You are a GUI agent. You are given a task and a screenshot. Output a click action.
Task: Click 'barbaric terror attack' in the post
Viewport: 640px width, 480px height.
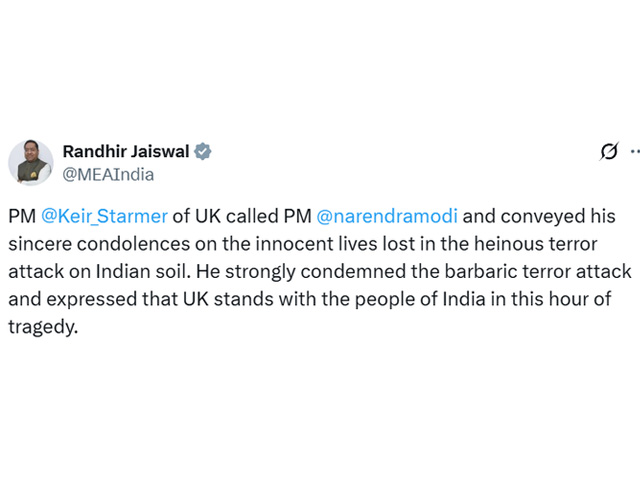coord(538,271)
